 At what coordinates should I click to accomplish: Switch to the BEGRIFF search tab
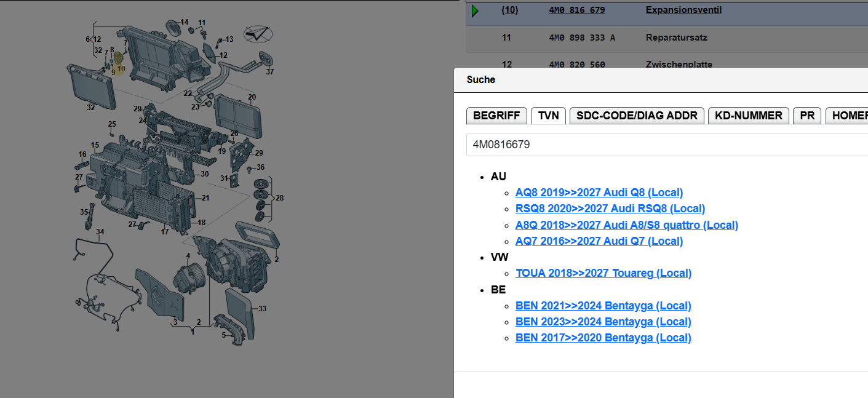(x=496, y=116)
